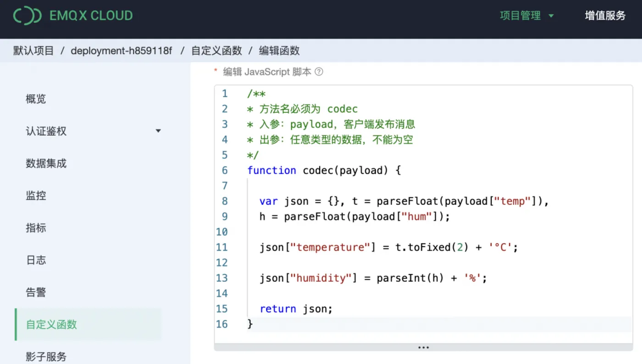Select 监控 in the sidebar
Image resolution: width=642 pixels, height=364 pixels.
(36, 196)
